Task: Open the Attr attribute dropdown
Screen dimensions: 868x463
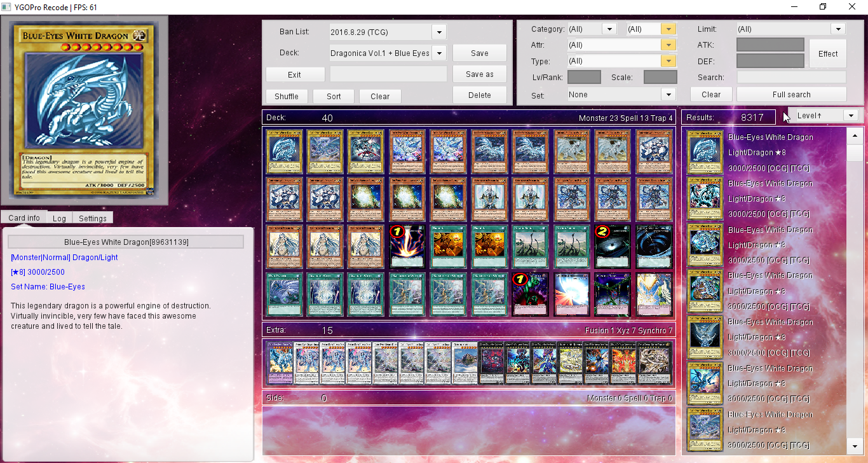Action: point(621,45)
